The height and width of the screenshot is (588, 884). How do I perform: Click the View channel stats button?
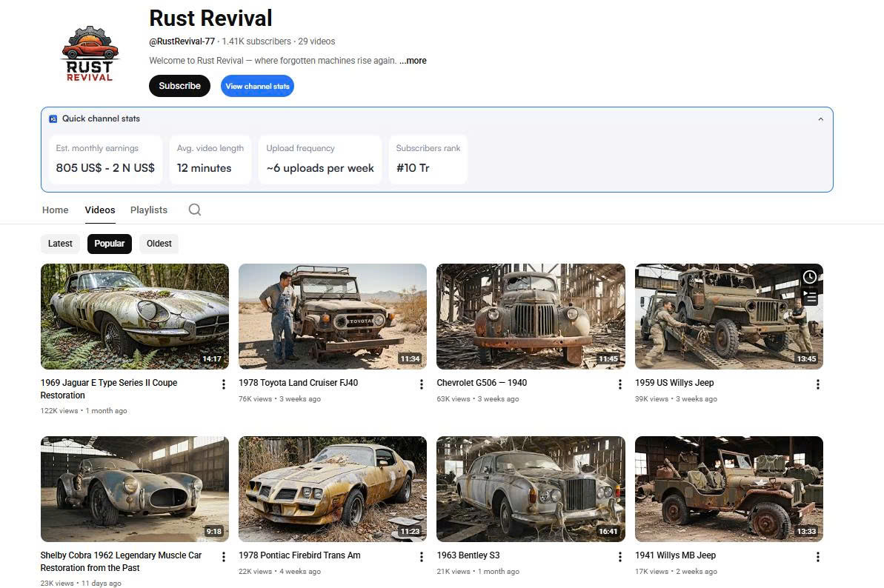[257, 86]
